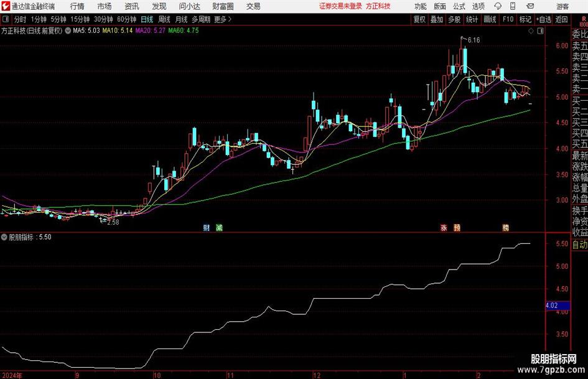This screenshot has height=379, width=588.
Task: Open the 市场 menu
Action: click(105, 6)
